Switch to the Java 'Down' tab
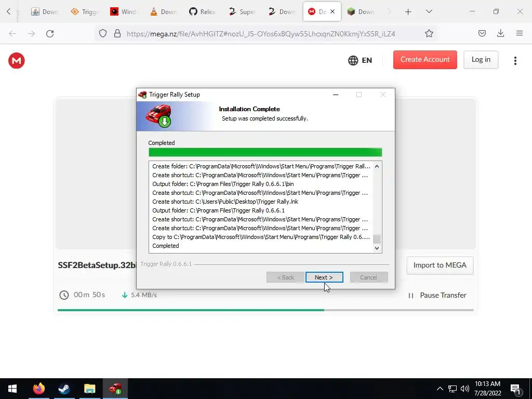The height and width of the screenshot is (399, 532). (44, 12)
